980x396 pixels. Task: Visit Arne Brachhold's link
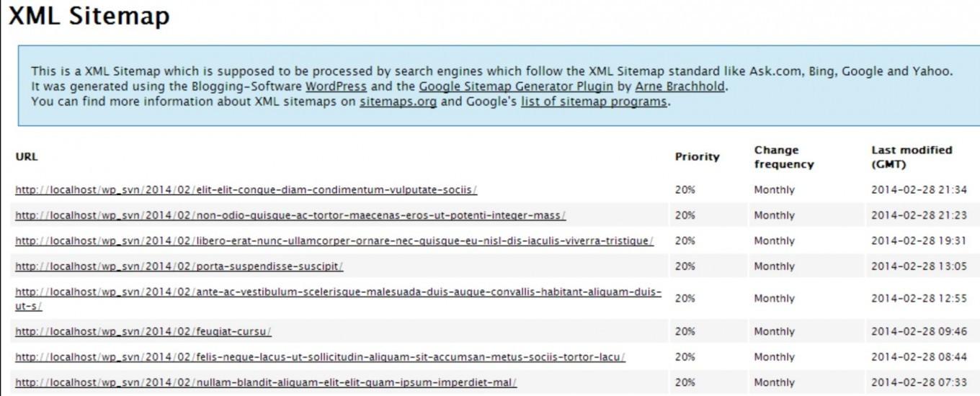pos(680,86)
